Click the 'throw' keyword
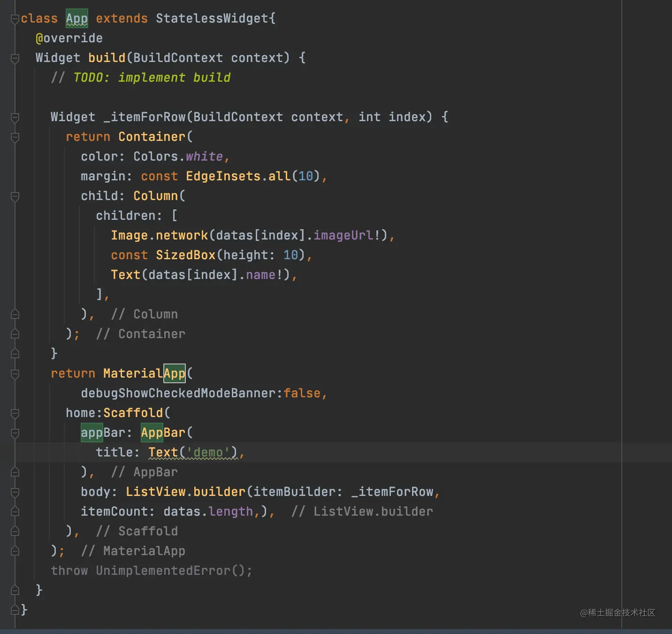672x634 pixels. point(69,571)
